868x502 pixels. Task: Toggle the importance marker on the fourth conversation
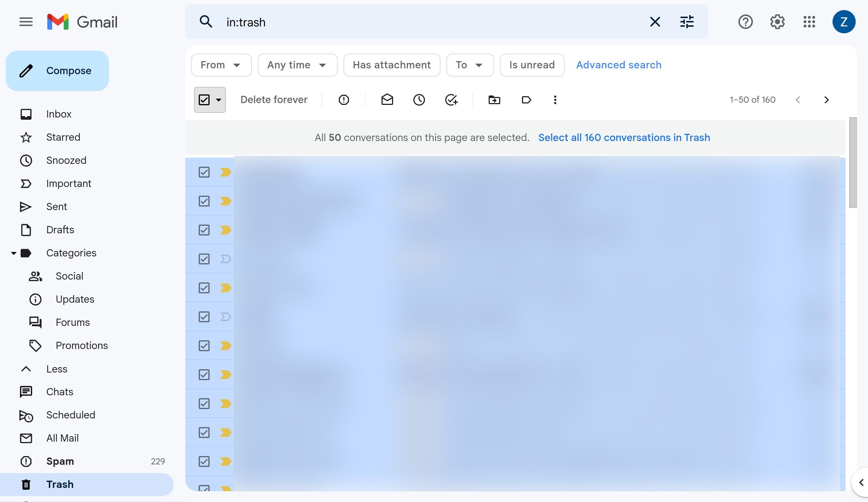point(226,259)
